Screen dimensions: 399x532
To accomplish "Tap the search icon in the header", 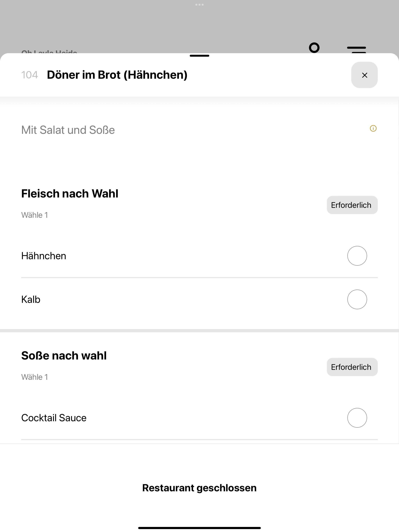I will 314,48.
